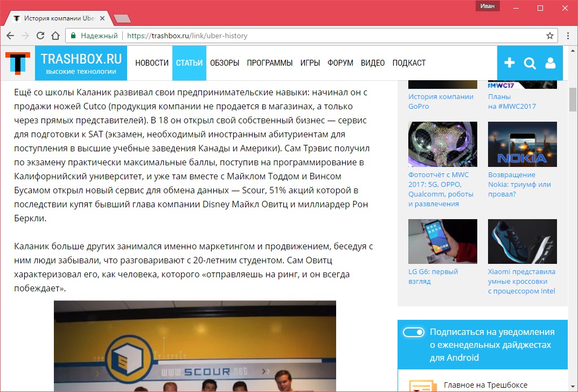The width and height of the screenshot is (578, 392).
Task: Open the ПОДКАСТ menu section
Action: coord(409,63)
